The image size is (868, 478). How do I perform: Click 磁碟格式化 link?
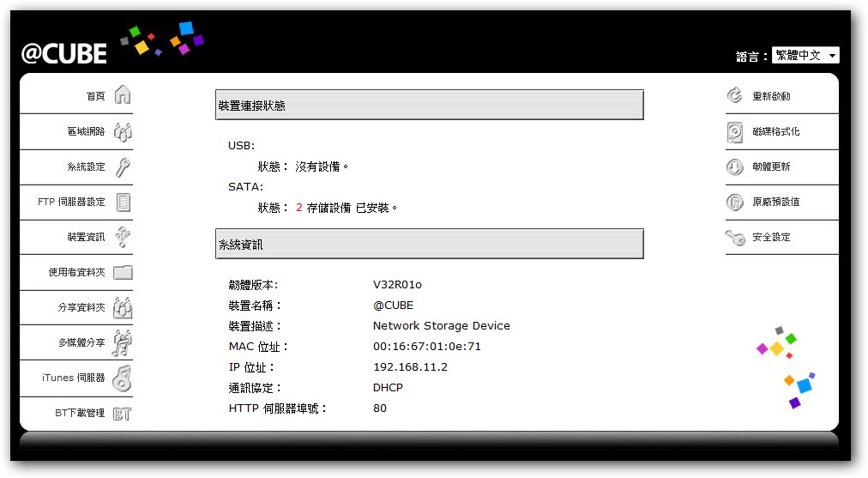click(x=775, y=132)
